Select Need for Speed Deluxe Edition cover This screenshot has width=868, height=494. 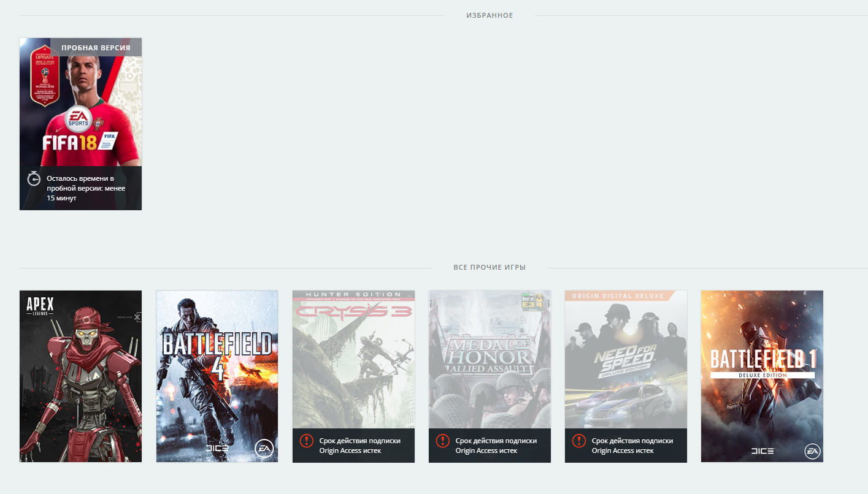click(626, 376)
